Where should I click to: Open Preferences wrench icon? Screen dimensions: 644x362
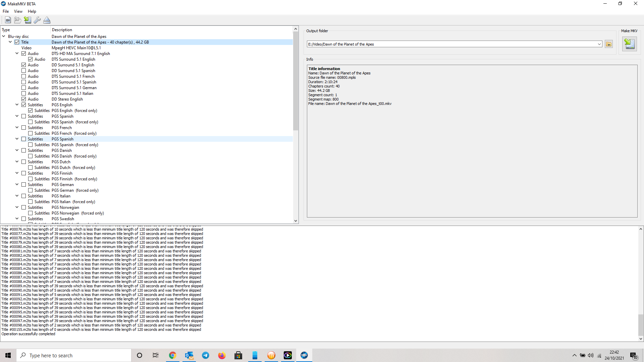(37, 20)
